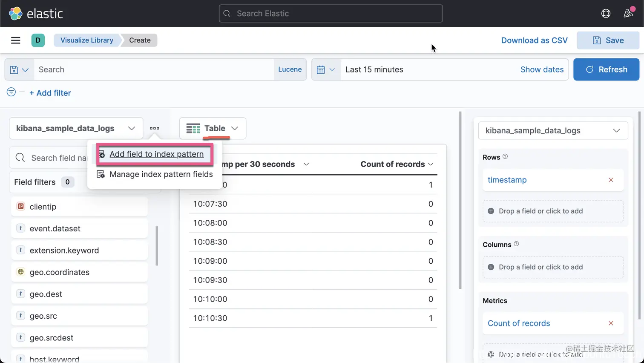Open the date quick menu calendar
This screenshot has height=363, width=644.
tap(326, 69)
